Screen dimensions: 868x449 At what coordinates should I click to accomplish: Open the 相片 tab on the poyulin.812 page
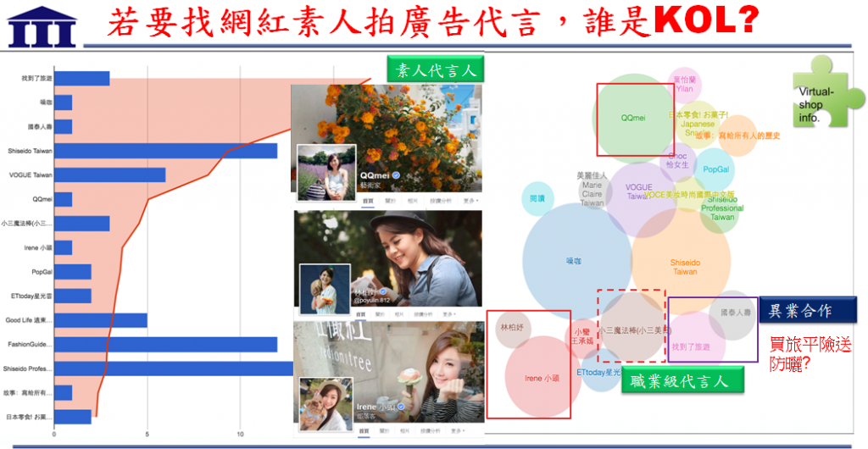(x=401, y=314)
